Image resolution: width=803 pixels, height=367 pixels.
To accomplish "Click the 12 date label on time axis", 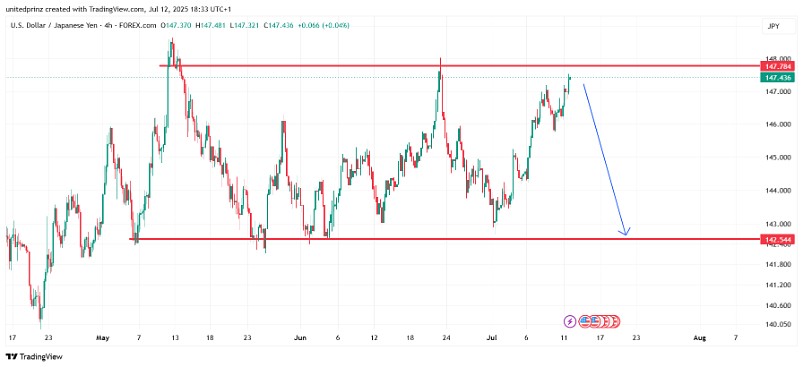I will pyautogui.click(x=374, y=338).
